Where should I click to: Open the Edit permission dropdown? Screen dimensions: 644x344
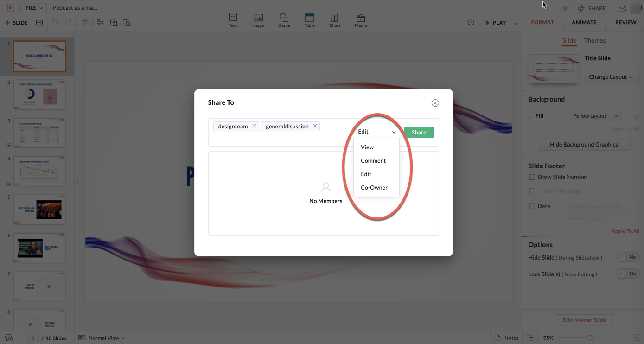pyautogui.click(x=376, y=132)
